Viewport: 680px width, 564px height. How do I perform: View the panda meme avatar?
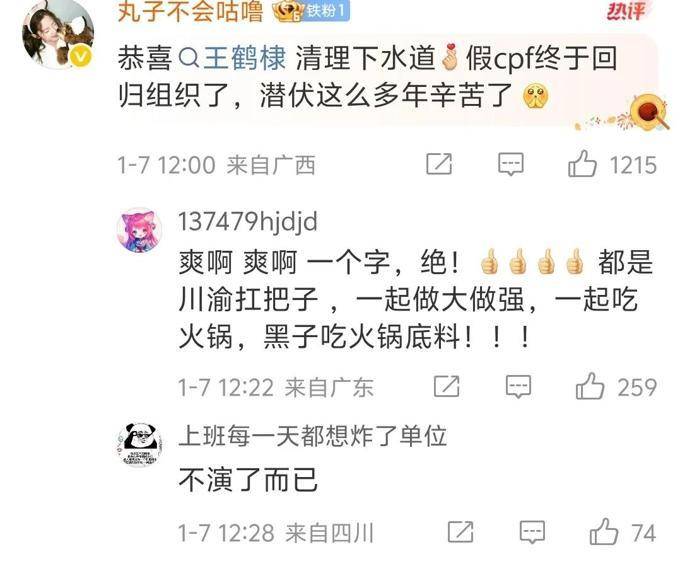pos(140,444)
